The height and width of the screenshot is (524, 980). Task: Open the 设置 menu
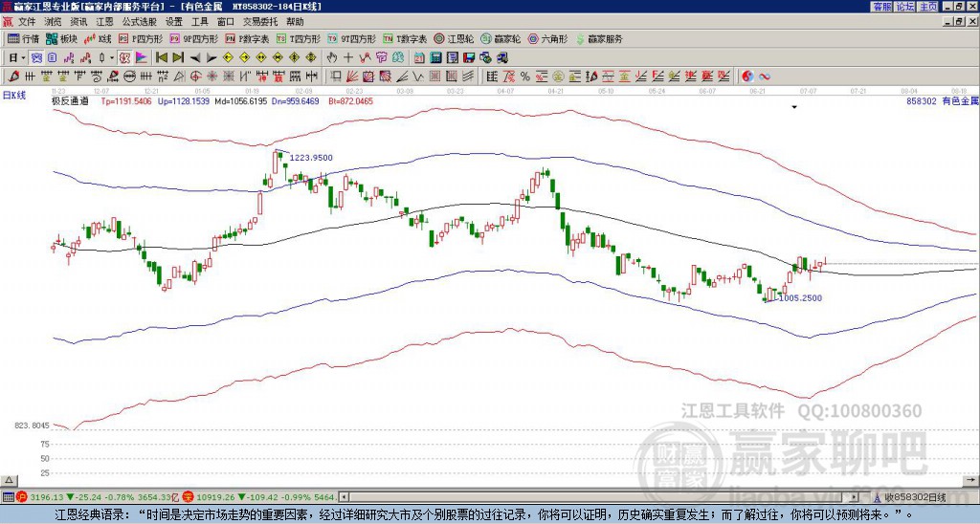[x=174, y=22]
